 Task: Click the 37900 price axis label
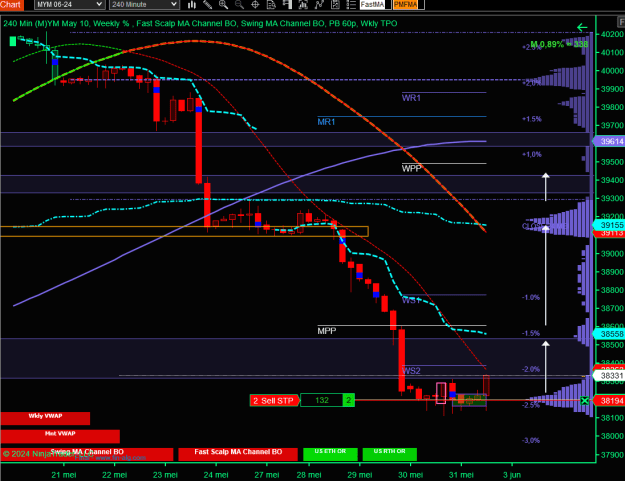612,454
